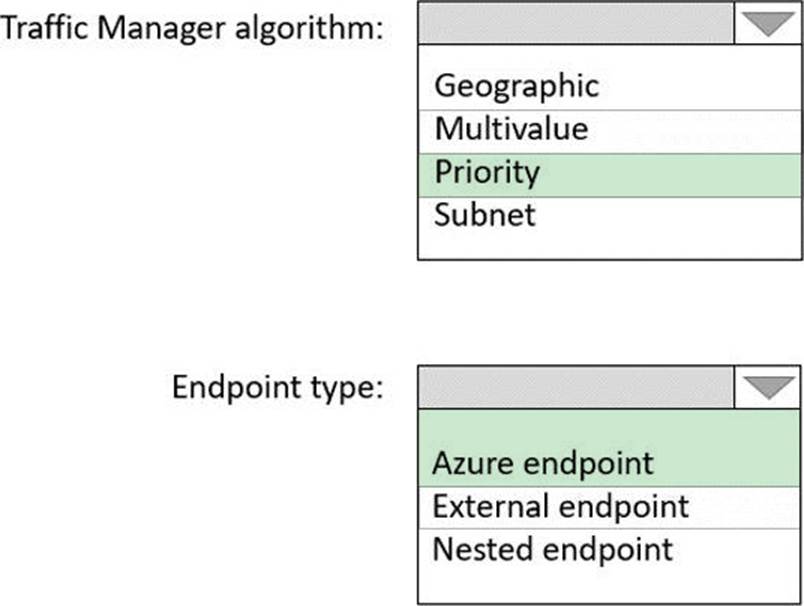
Task: Pick the Nested endpoint option
Action: click(552, 549)
